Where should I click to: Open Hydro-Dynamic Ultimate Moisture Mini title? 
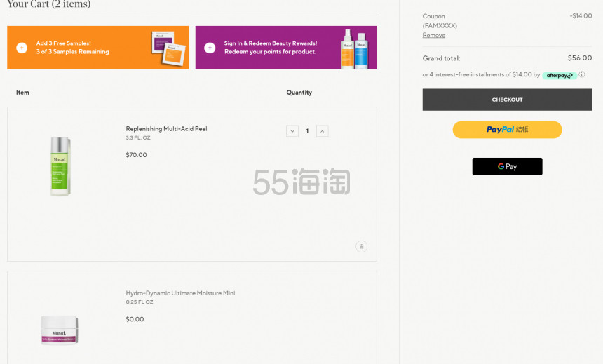click(x=180, y=293)
